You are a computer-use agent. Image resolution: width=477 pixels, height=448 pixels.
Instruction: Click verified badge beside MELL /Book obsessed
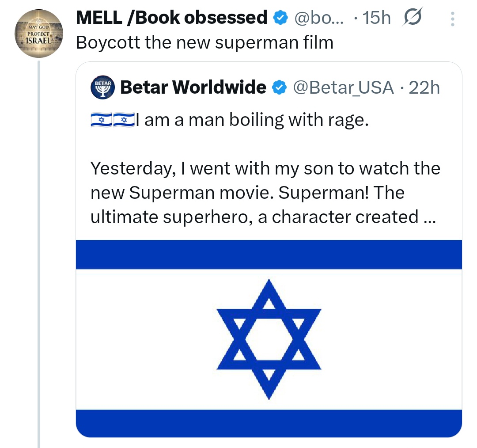[279, 18]
